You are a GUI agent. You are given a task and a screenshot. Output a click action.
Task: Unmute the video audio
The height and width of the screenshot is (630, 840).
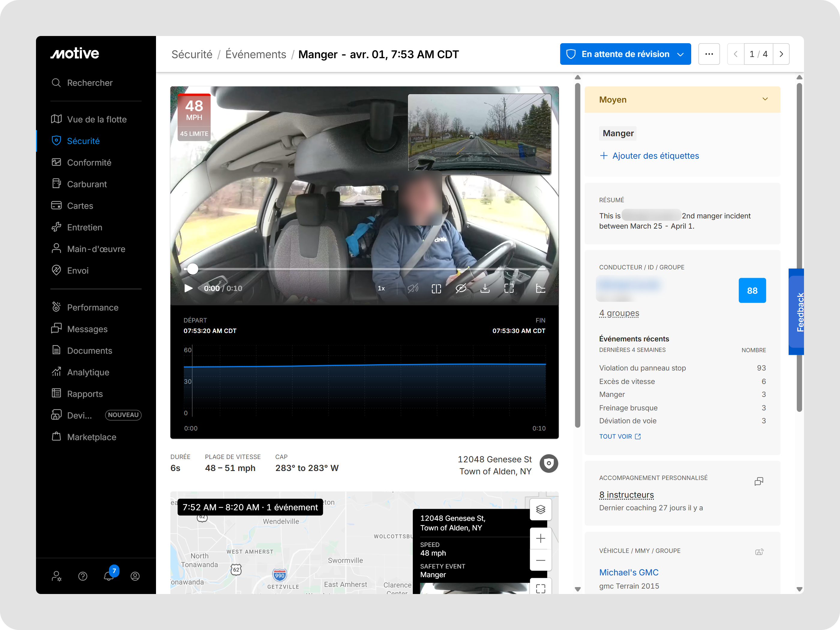(x=413, y=289)
